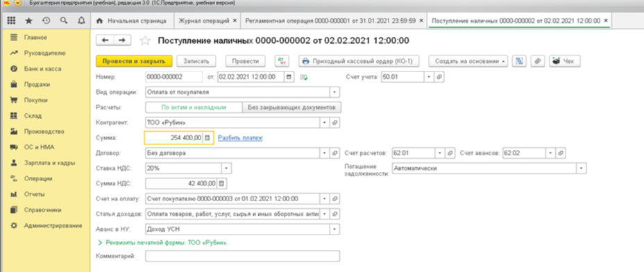Click Провести и закрыть button

134,61
